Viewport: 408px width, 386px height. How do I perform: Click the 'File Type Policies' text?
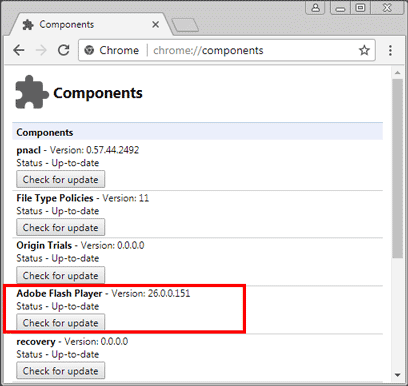tap(55, 198)
